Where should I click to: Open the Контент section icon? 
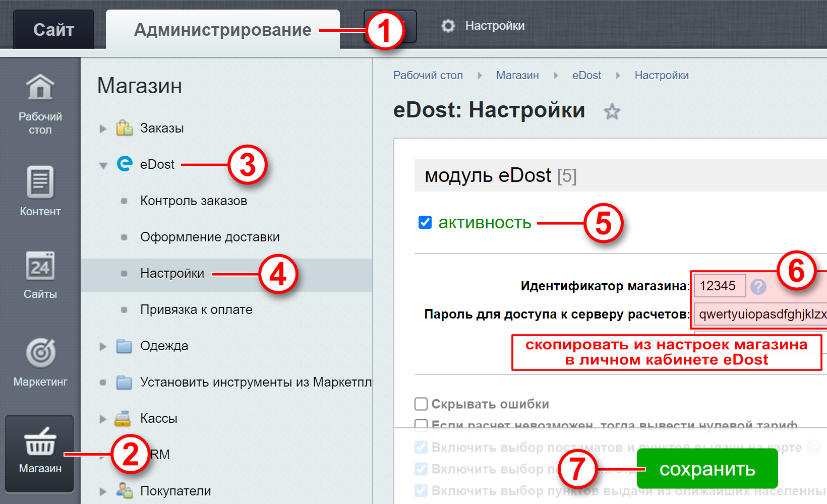[40, 182]
